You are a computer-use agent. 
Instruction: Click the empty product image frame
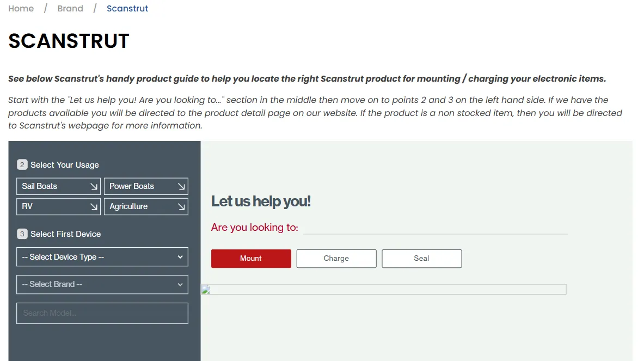pyautogui.click(x=384, y=289)
